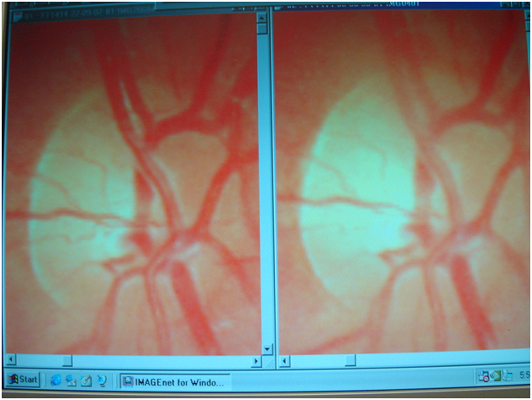The width and height of the screenshot is (532, 400).
Task: Click the third quick launch icon
Action: click(86, 380)
